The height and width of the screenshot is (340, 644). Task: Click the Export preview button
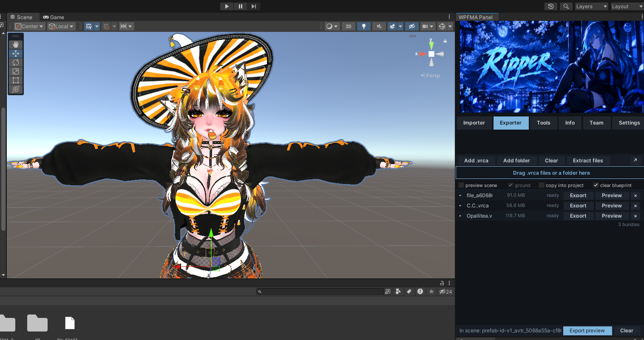point(587,331)
